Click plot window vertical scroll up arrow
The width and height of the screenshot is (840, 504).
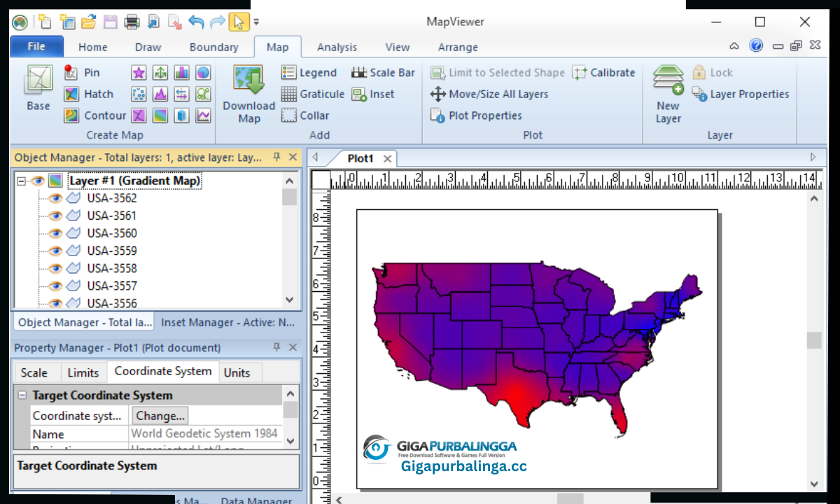(x=814, y=199)
